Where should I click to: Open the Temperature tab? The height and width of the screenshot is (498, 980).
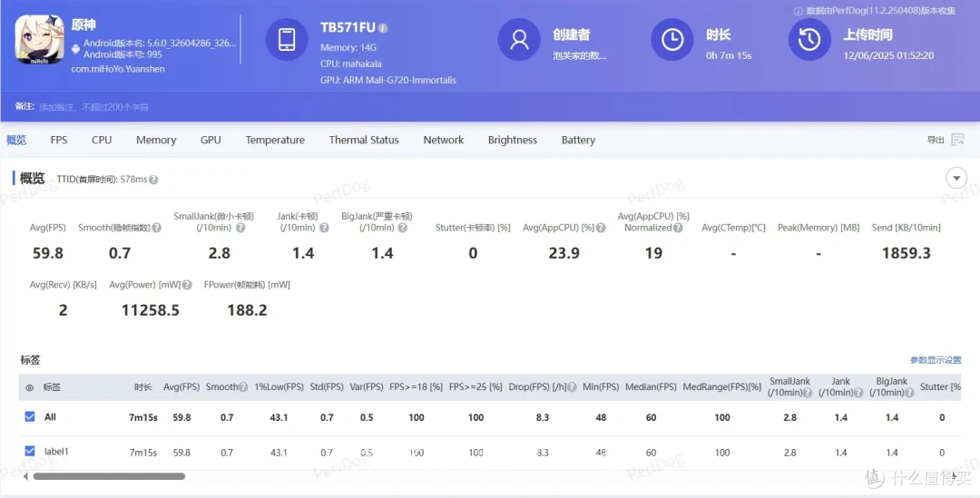point(275,140)
